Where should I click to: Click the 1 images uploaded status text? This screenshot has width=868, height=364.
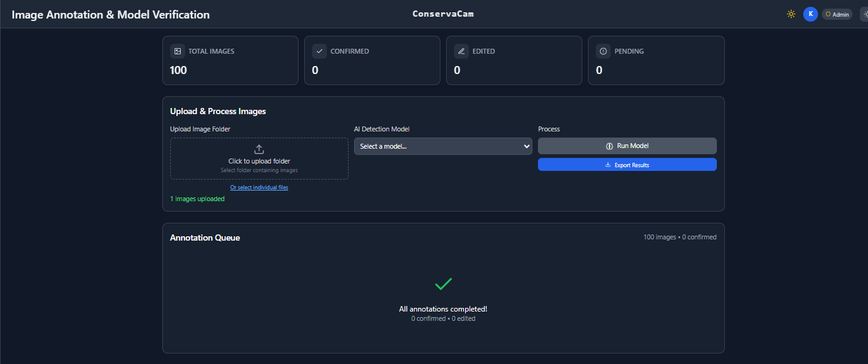pos(197,198)
